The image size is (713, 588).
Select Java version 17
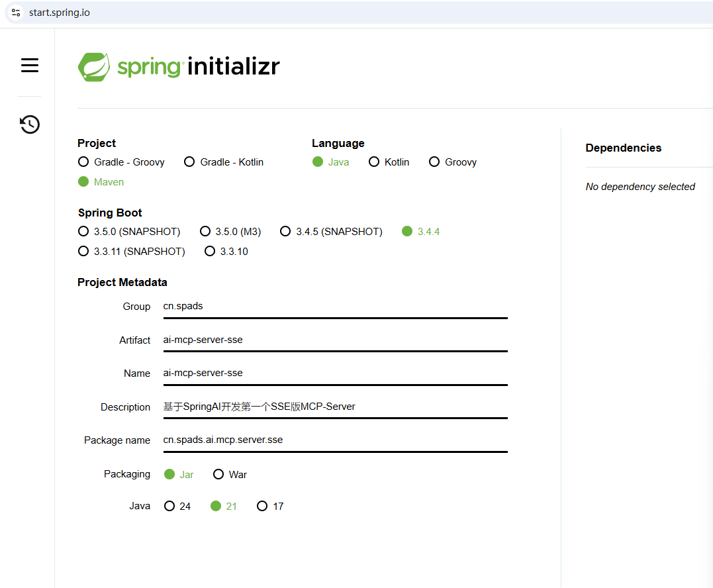coord(270,506)
